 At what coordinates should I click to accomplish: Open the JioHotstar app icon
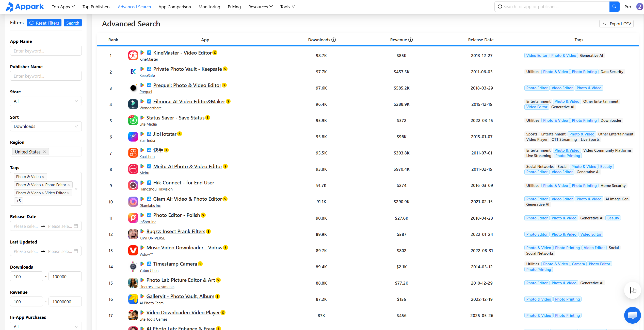[133, 137]
